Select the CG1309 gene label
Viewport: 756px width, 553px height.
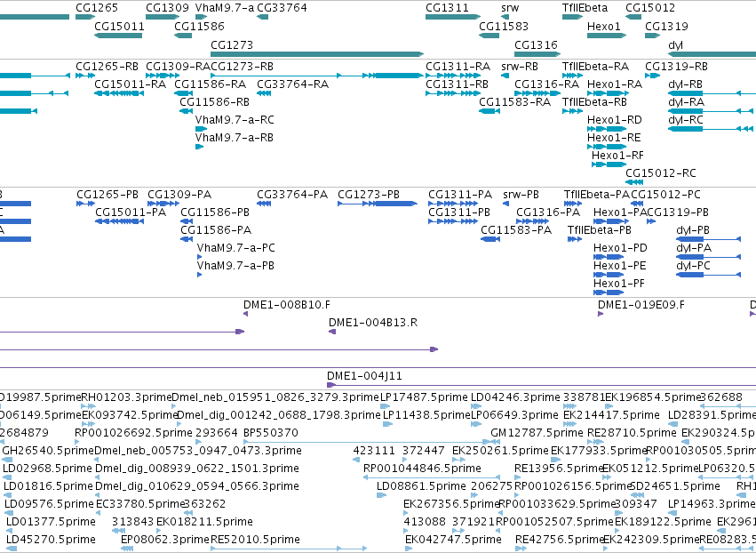click(167, 8)
